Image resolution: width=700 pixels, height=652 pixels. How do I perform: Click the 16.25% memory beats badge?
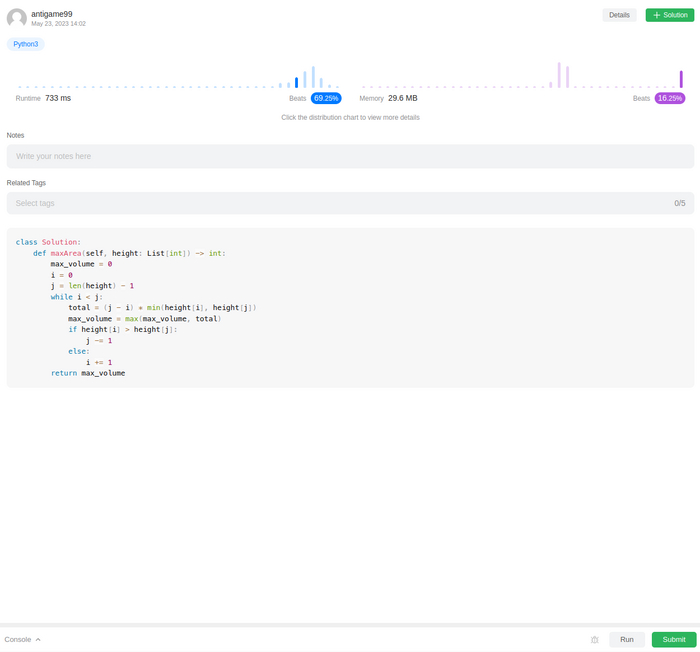[670, 99]
